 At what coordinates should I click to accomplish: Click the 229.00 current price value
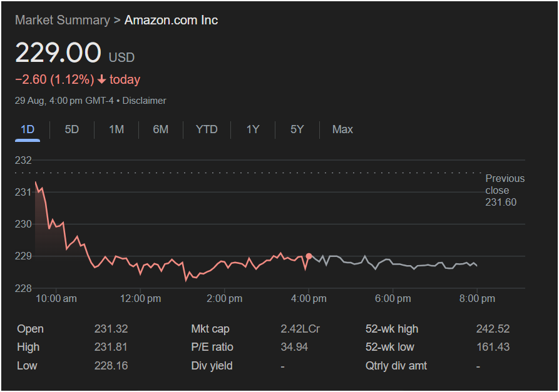[58, 53]
